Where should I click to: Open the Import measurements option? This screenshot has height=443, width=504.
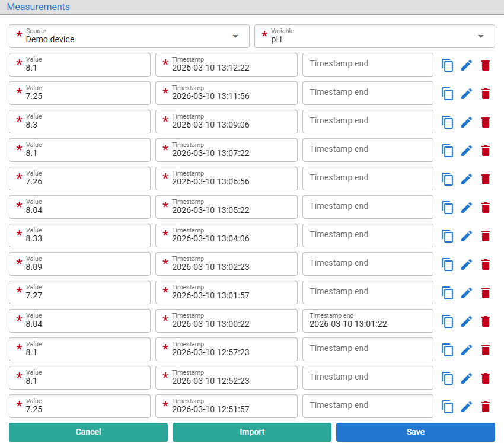point(252,432)
